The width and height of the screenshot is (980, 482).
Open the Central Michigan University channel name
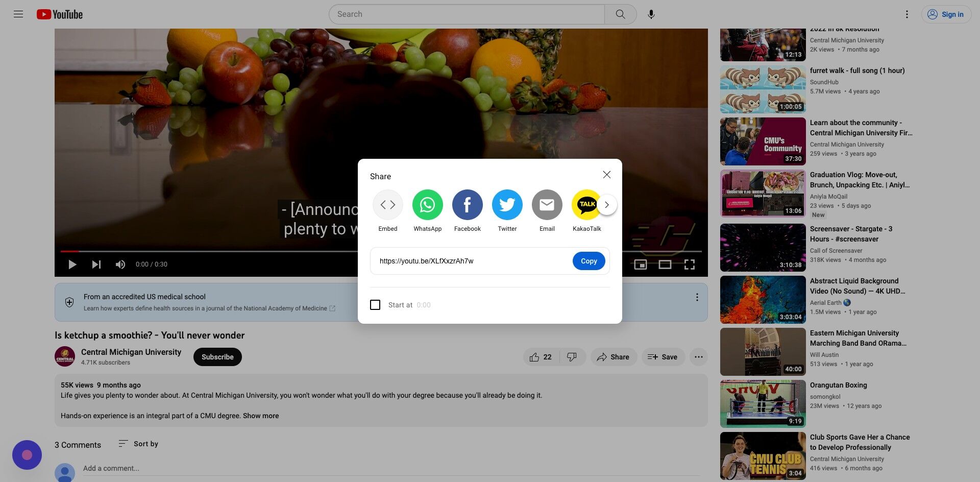point(131,352)
